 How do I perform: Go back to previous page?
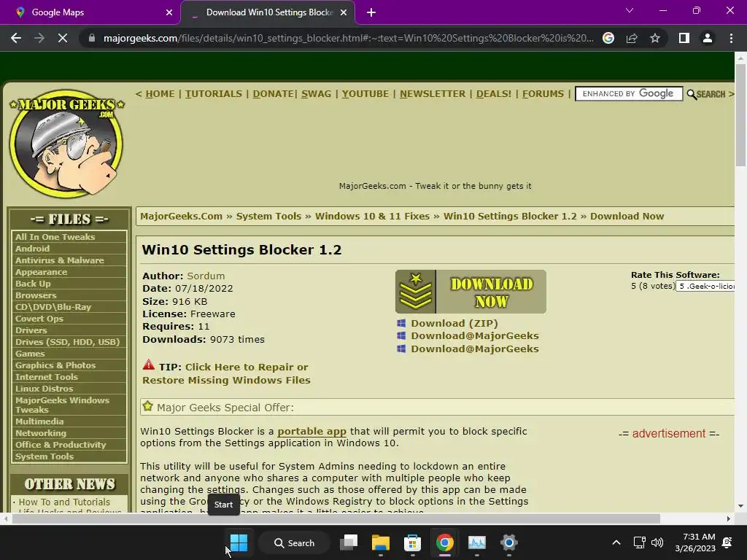16,38
